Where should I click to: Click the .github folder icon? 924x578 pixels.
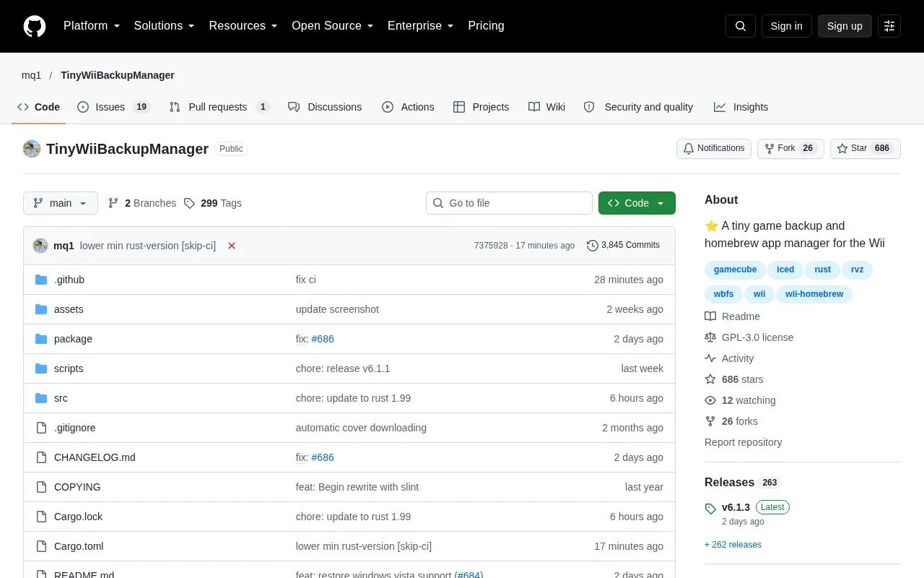pos(41,280)
